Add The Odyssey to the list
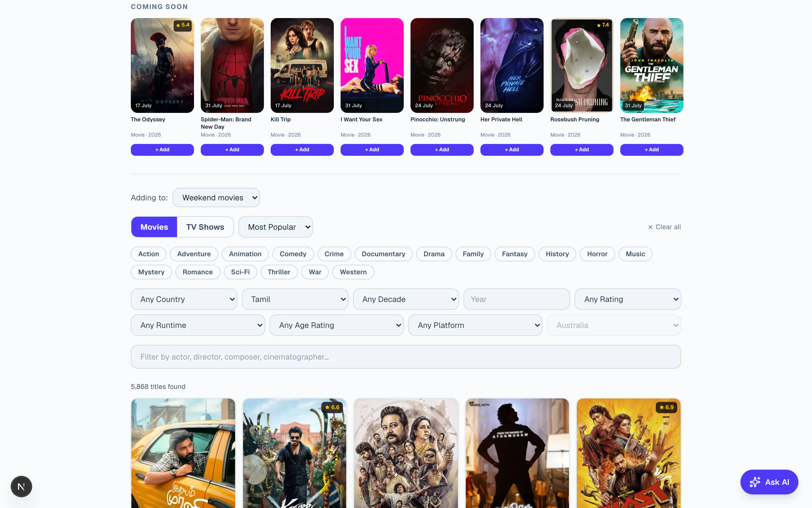 click(x=162, y=150)
